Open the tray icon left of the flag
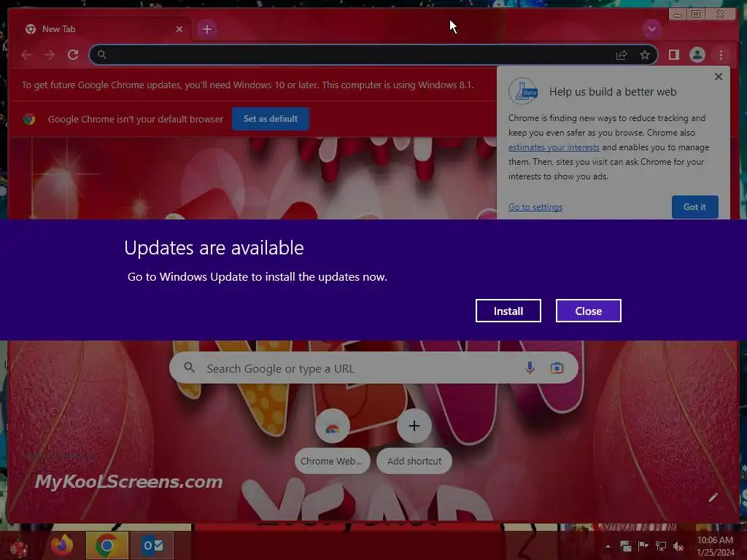 tap(625, 546)
